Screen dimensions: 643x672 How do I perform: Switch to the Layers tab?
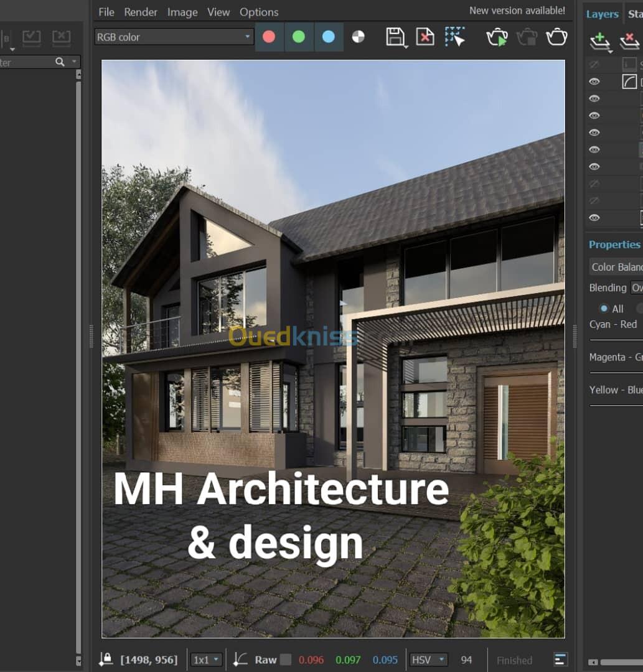pos(602,14)
